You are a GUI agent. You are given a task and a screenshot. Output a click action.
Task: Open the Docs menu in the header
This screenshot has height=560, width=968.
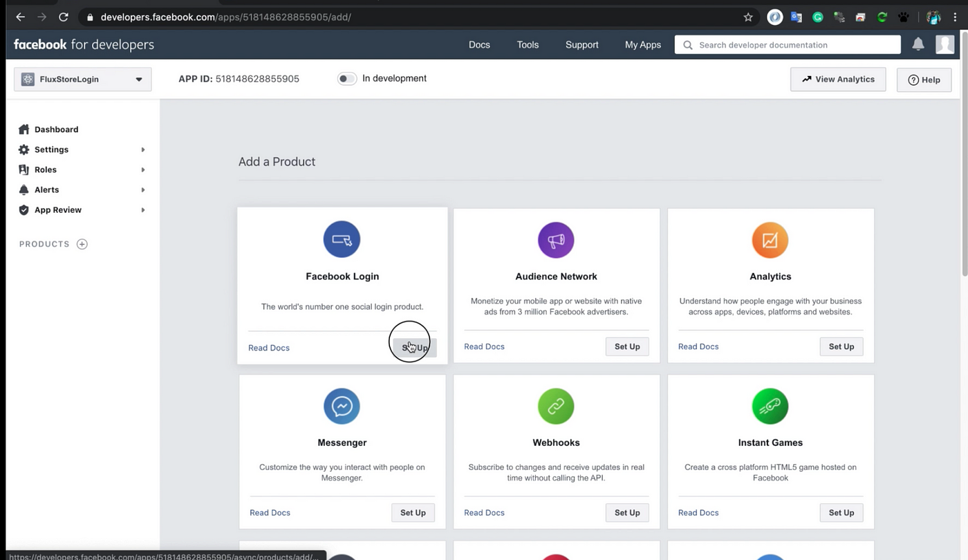[x=479, y=44]
